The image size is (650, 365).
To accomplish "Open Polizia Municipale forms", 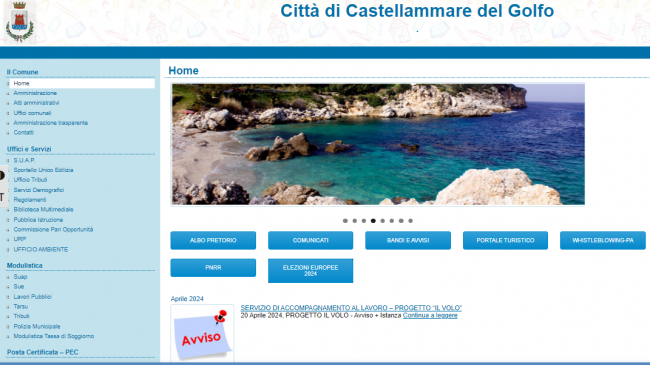I will [x=36, y=326].
